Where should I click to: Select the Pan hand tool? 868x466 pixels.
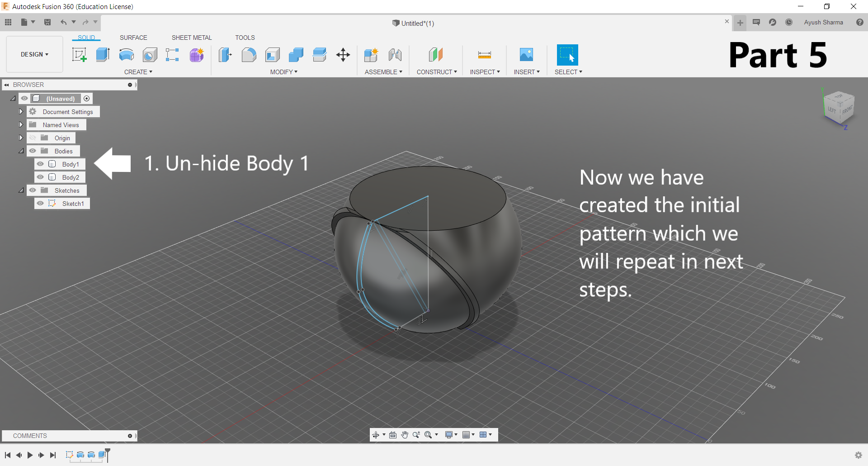(x=405, y=435)
